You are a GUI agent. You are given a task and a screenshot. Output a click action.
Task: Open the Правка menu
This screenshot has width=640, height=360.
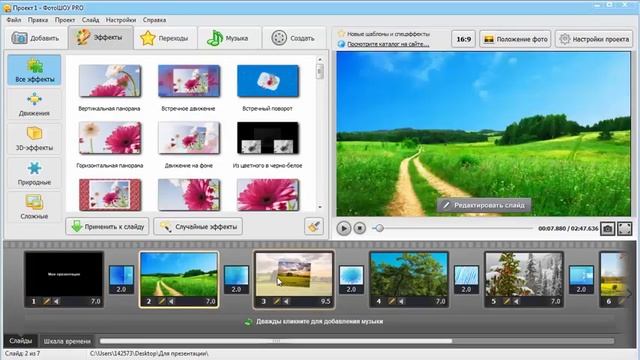point(38,20)
